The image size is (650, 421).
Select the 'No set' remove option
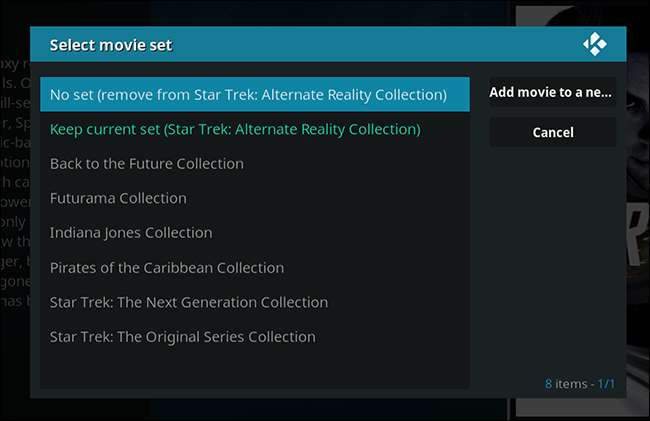(255, 94)
